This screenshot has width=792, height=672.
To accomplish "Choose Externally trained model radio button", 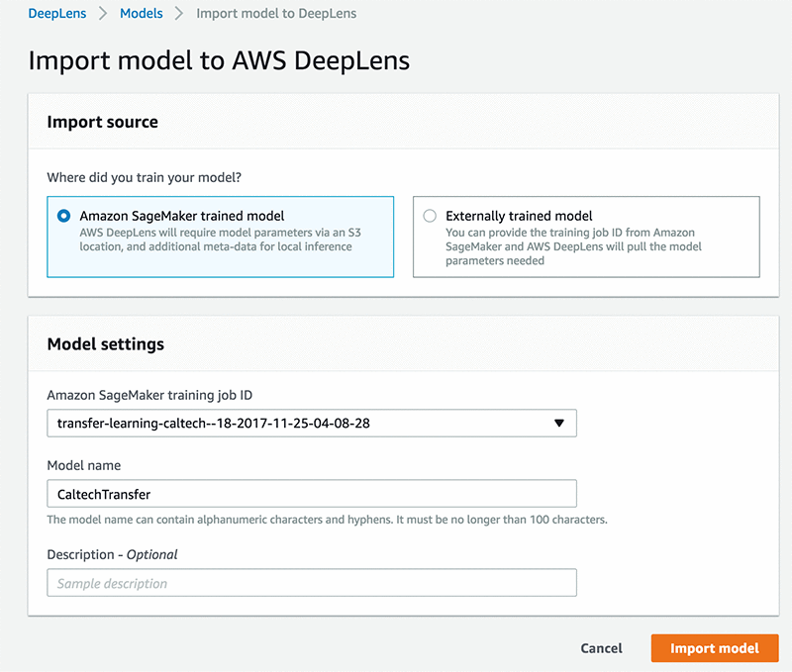I will click(x=430, y=216).
